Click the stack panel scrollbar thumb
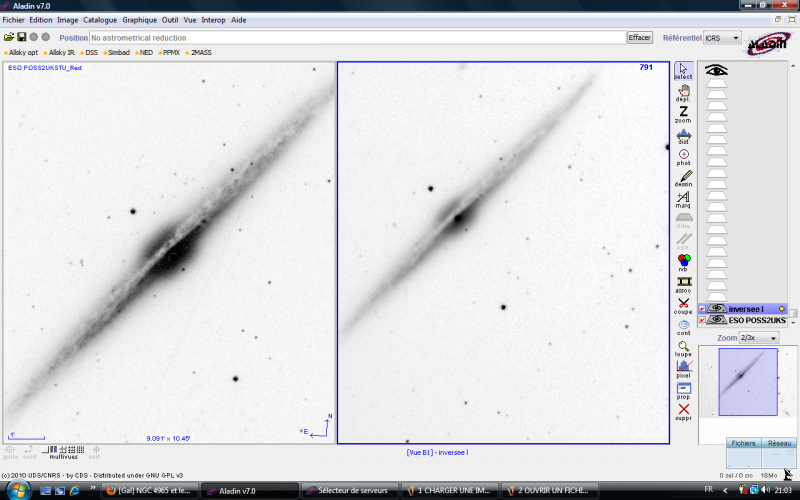 793,313
